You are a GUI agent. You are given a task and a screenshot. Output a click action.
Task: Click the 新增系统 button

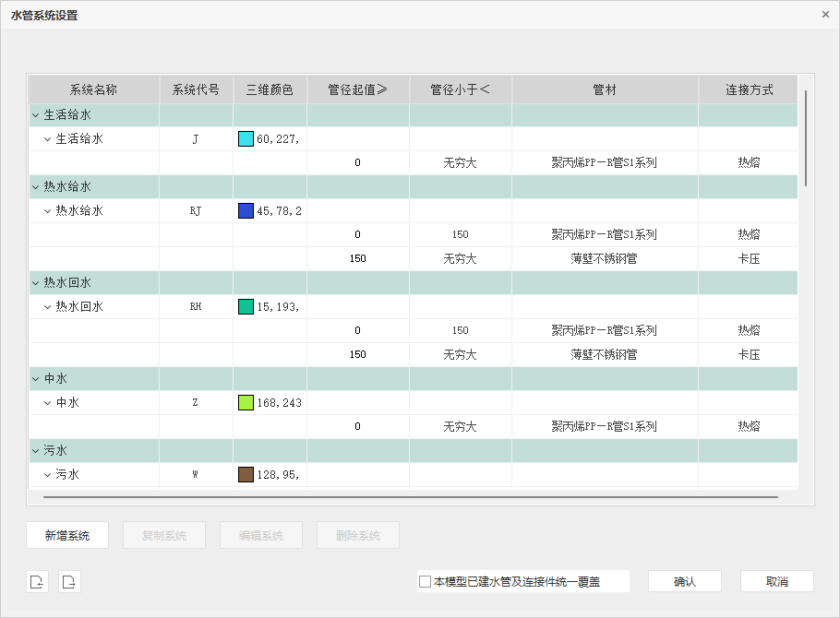click(x=67, y=536)
